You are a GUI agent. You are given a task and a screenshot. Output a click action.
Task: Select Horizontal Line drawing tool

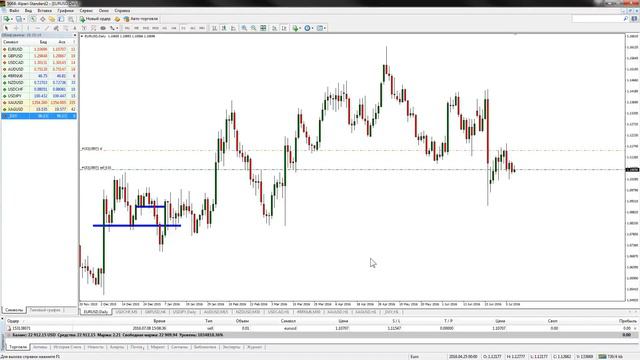[38, 28]
